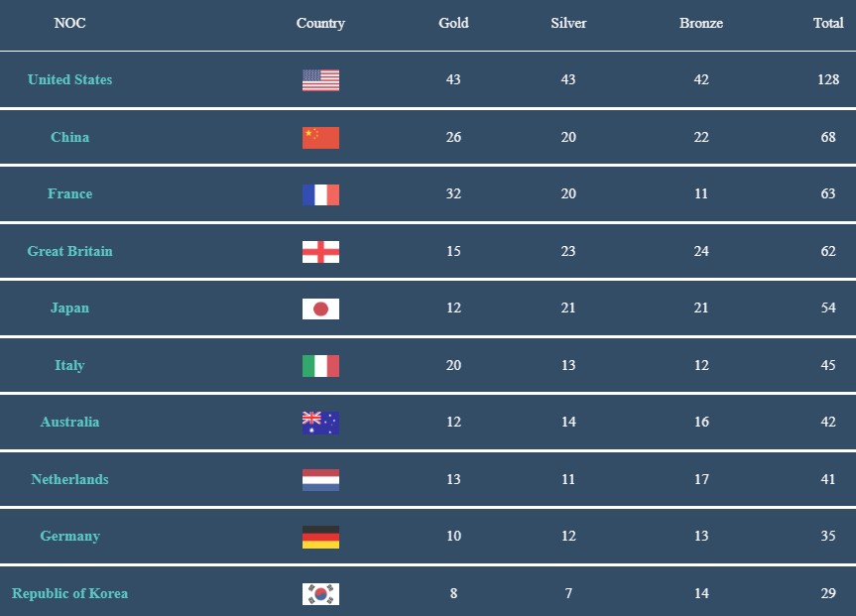Screen dimensions: 856x616
Task: Click the United States total of 128
Action: (828, 79)
